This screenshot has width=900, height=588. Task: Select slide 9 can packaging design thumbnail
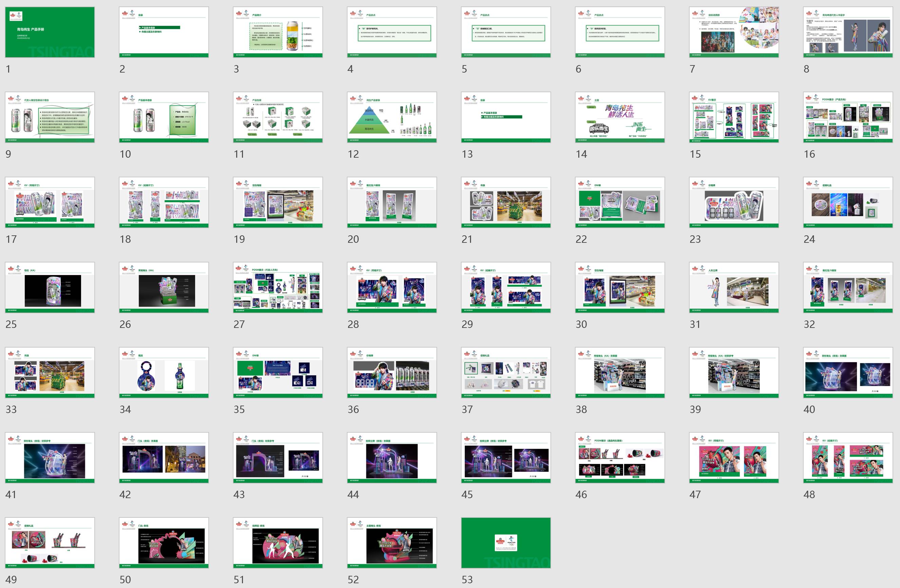point(50,117)
